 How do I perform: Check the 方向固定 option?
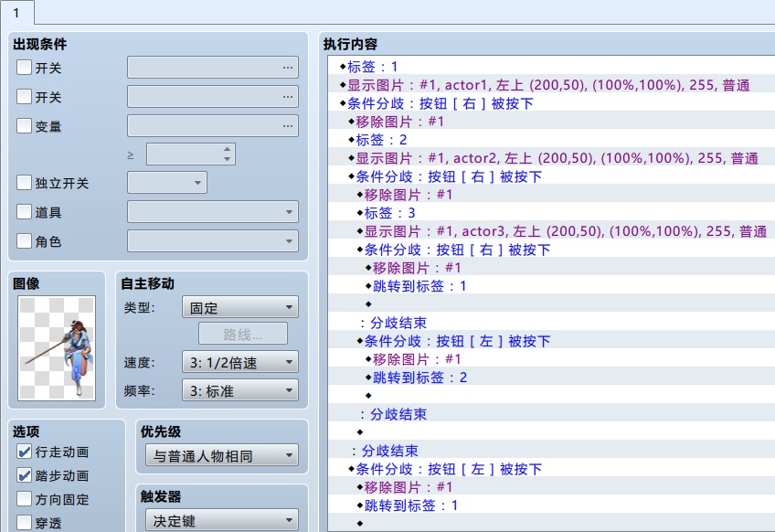[24, 499]
